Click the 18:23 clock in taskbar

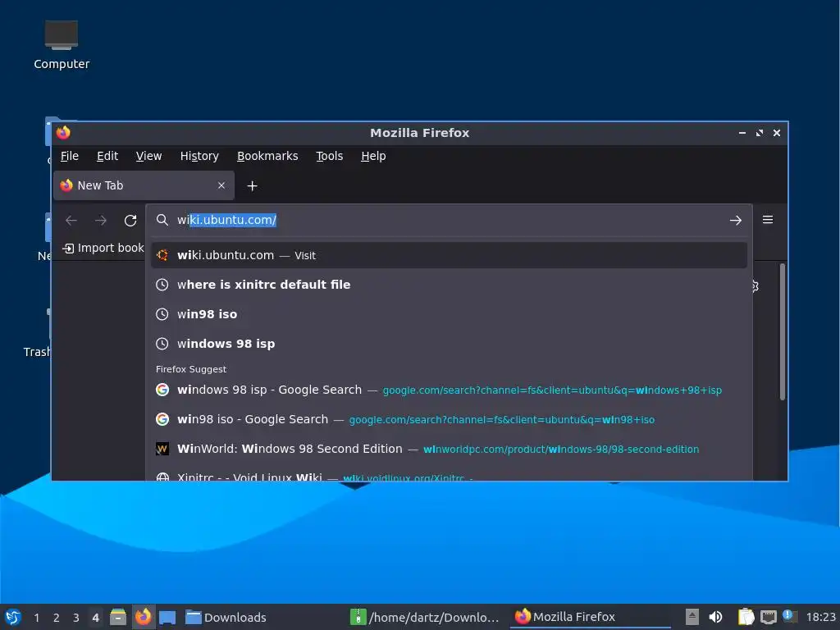(820, 617)
